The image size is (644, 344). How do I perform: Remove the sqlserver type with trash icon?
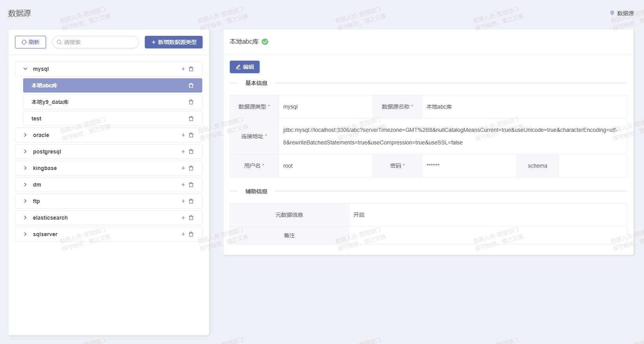[x=191, y=234]
